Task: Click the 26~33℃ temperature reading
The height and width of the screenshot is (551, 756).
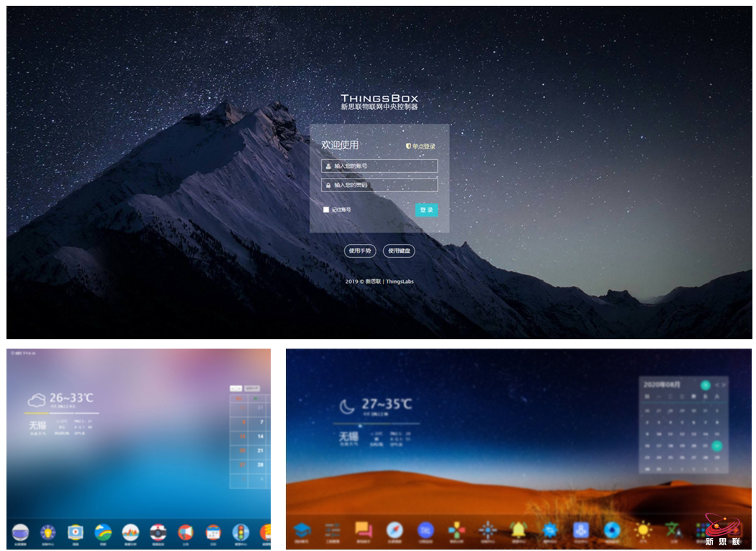Action: (71, 398)
